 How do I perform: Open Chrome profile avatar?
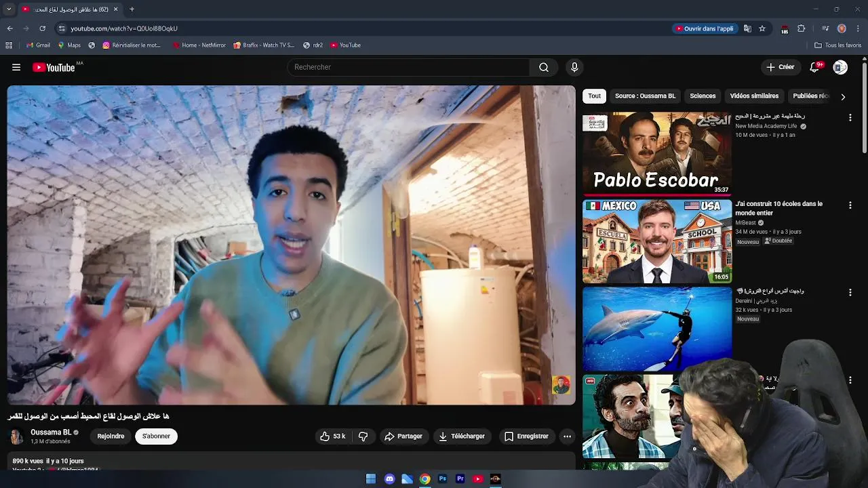click(x=842, y=28)
